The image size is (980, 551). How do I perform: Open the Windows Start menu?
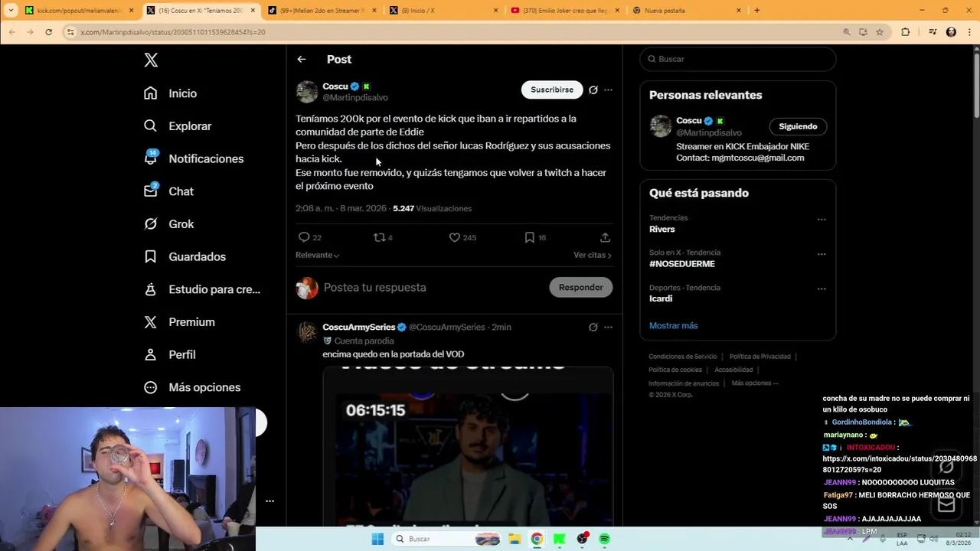(377, 539)
